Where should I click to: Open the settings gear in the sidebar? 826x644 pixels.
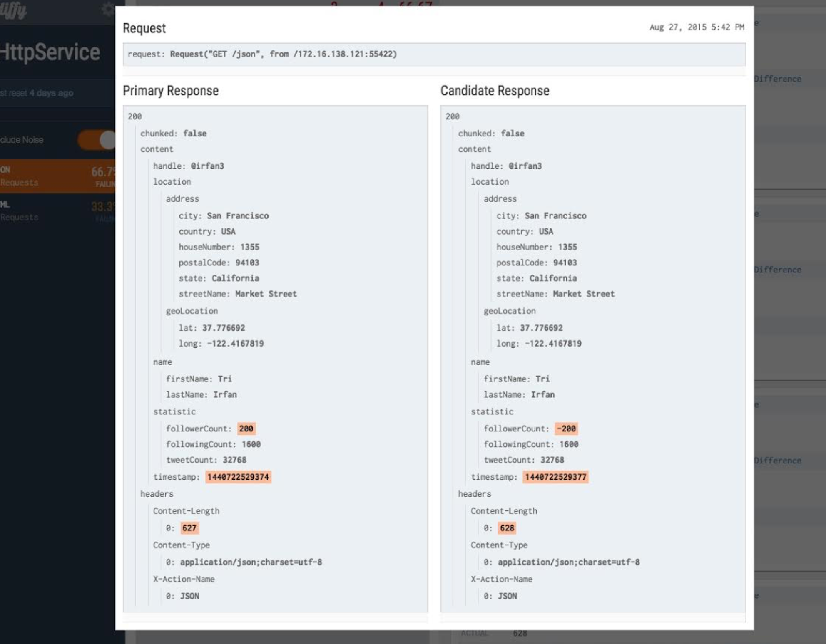[108, 9]
